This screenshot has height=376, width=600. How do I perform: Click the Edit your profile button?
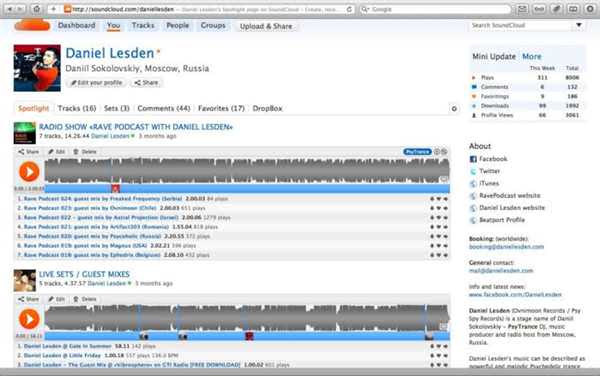96,83
